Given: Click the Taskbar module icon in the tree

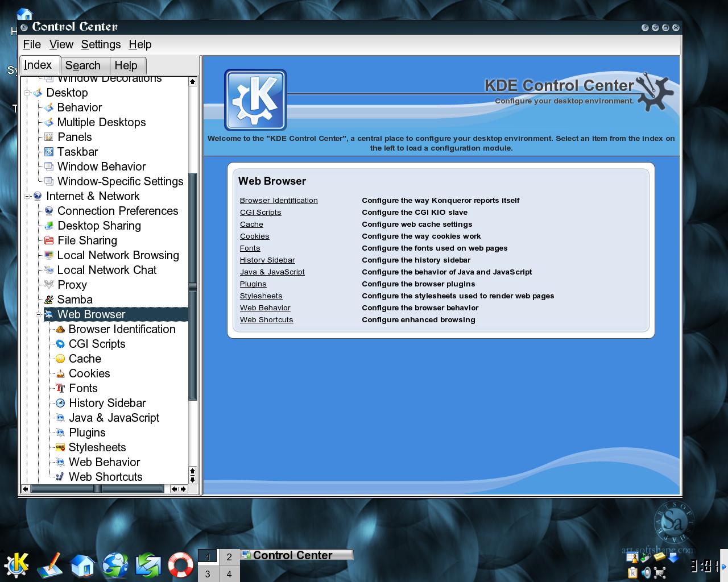Looking at the screenshot, I should (x=49, y=152).
